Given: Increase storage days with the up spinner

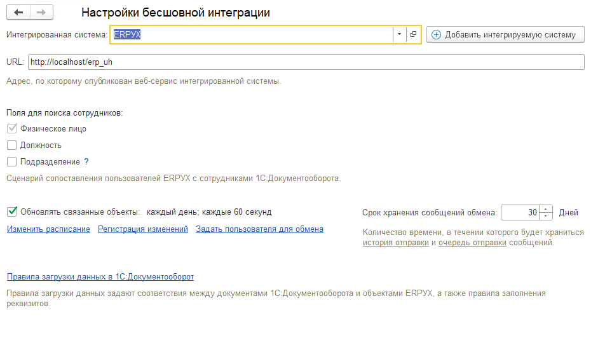Looking at the screenshot, I should click(x=546, y=209).
